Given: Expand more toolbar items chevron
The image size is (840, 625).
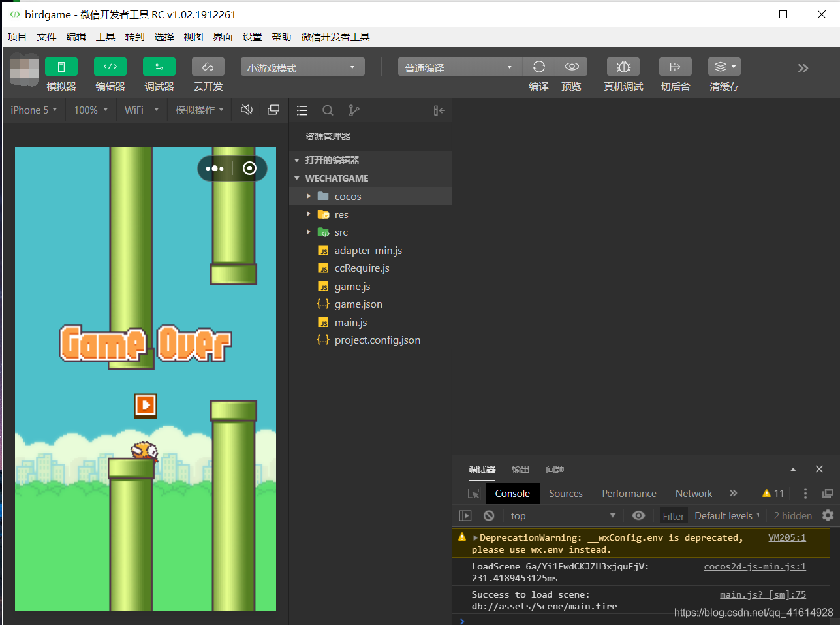Looking at the screenshot, I should [803, 68].
